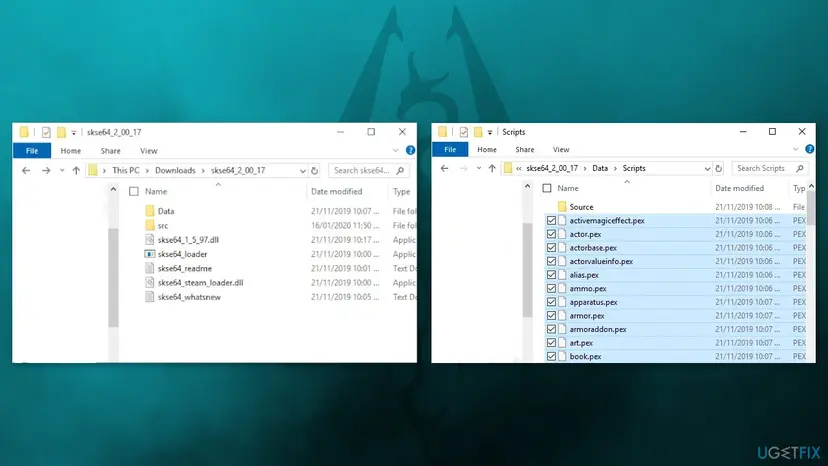The height and width of the screenshot is (466, 828).
Task: Select the skse64_whatsnew text file icon
Action: 150,297
